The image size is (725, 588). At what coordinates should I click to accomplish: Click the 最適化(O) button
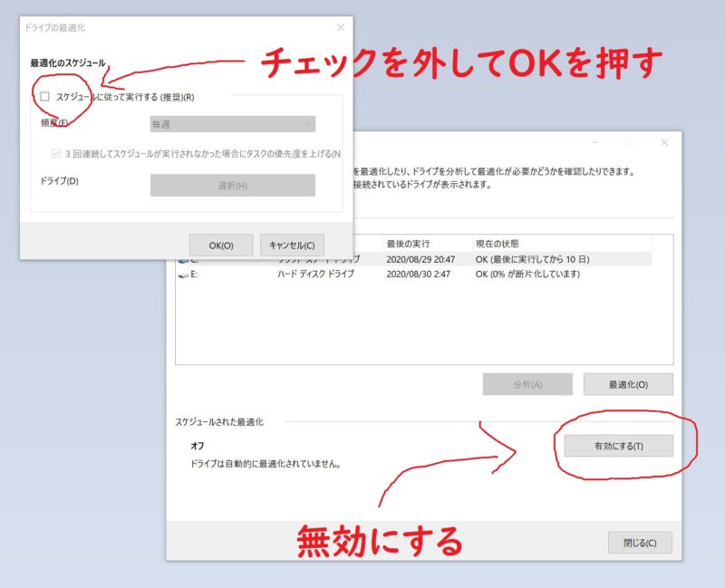click(628, 385)
